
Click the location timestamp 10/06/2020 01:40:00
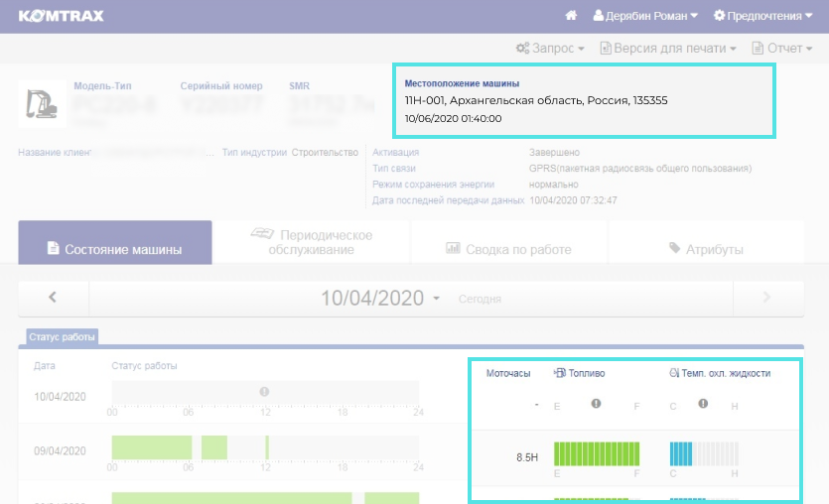(453, 118)
